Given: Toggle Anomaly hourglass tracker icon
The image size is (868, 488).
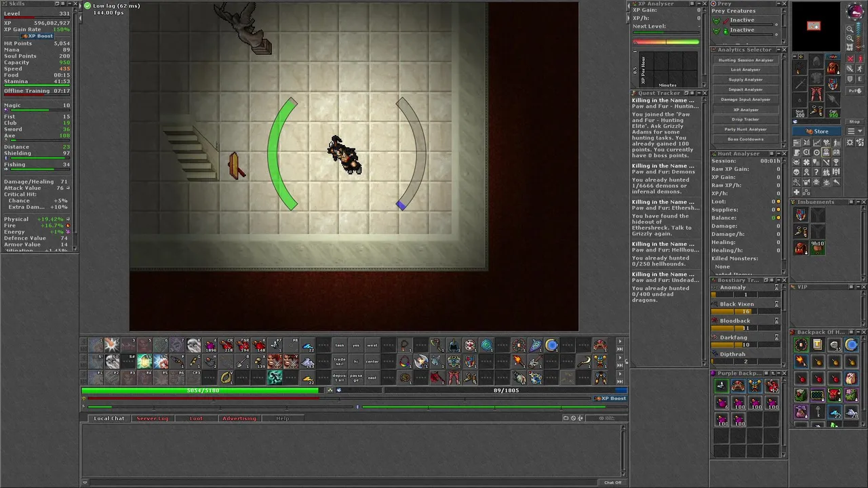Looking at the screenshot, I should pos(777,287).
